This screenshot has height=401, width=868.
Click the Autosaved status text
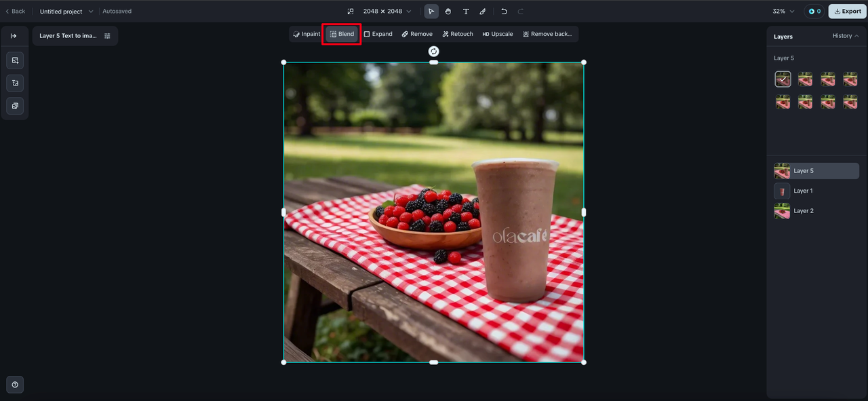click(x=117, y=12)
